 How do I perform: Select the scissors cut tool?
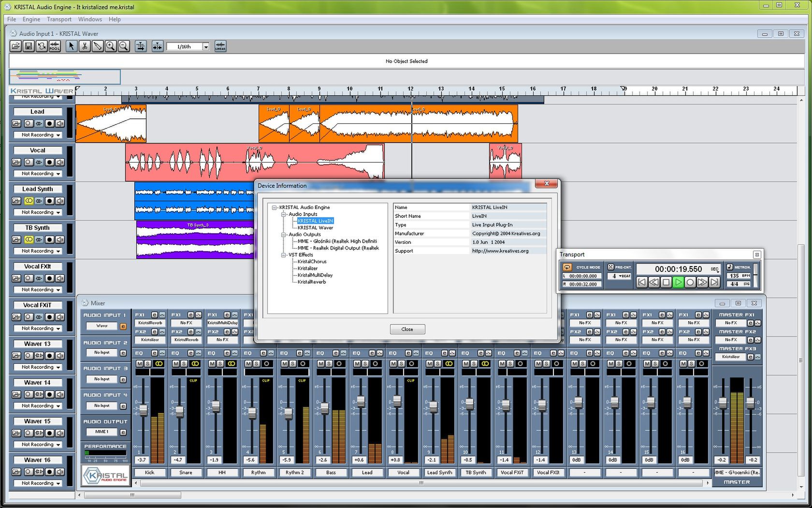click(85, 46)
